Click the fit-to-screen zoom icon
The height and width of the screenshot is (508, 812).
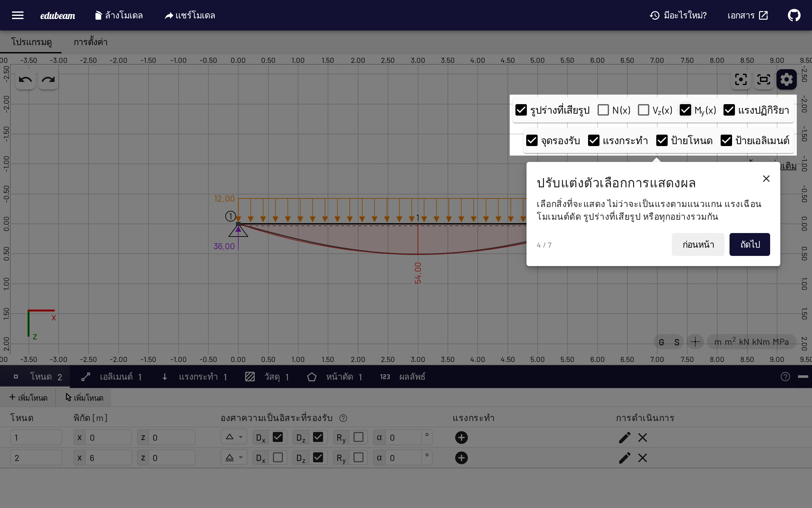[x=764, y=80]
